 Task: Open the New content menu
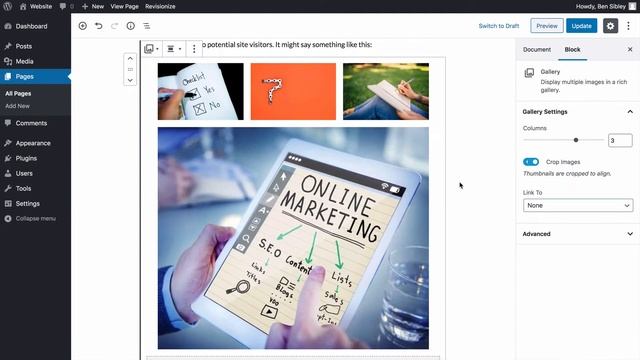(x=93, y=7)
